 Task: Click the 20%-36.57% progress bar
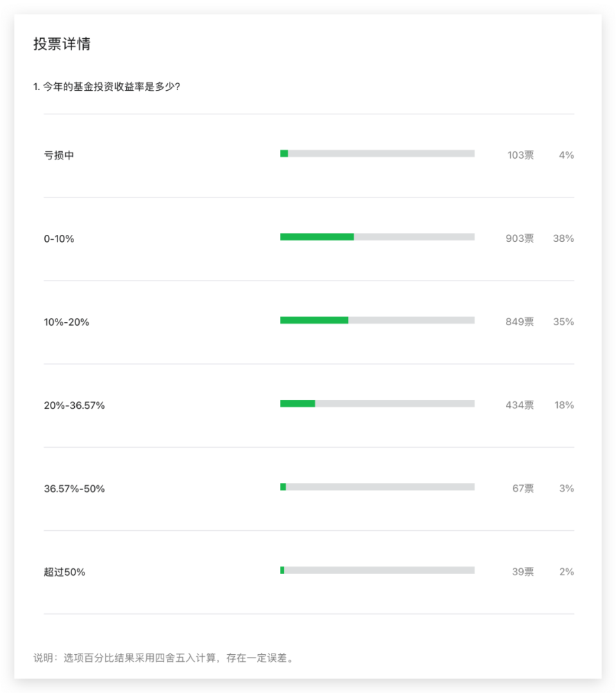[x=378, y=403]
